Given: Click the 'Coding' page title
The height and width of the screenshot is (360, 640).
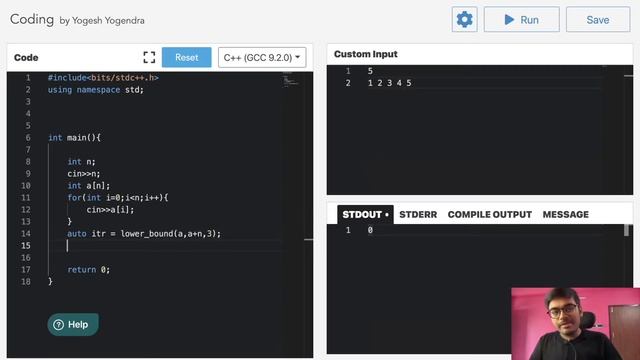Looking at the screenshot, I should (32, 19).
